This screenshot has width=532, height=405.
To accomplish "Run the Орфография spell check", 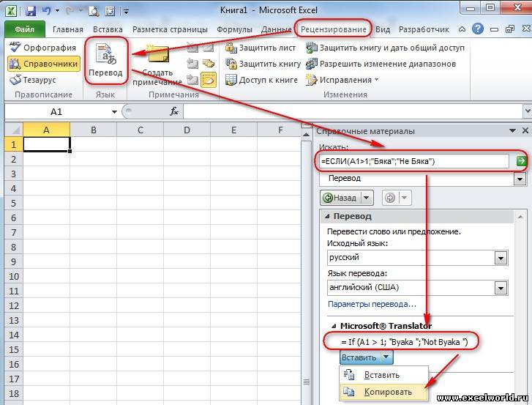I will click(x=42, y=48).
